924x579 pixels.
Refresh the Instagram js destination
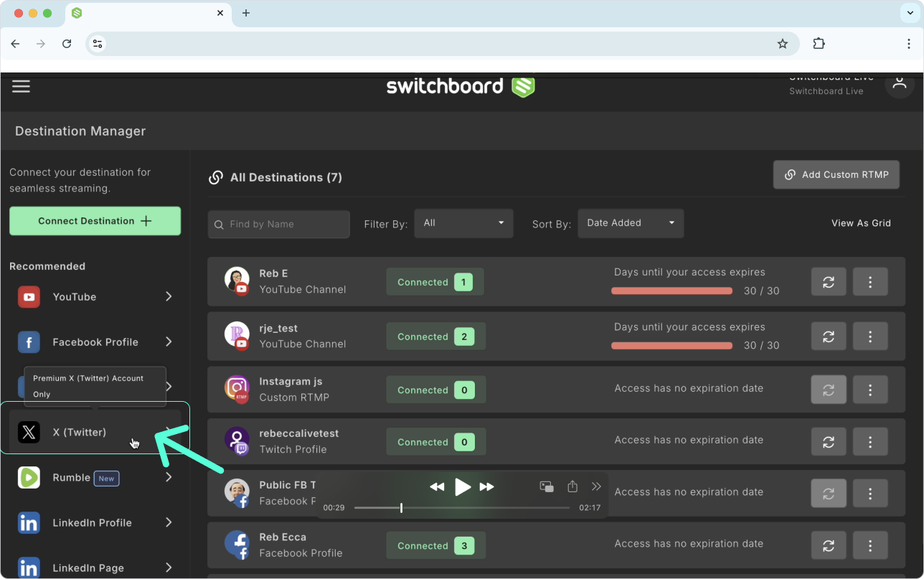click(x=829, y=390)
